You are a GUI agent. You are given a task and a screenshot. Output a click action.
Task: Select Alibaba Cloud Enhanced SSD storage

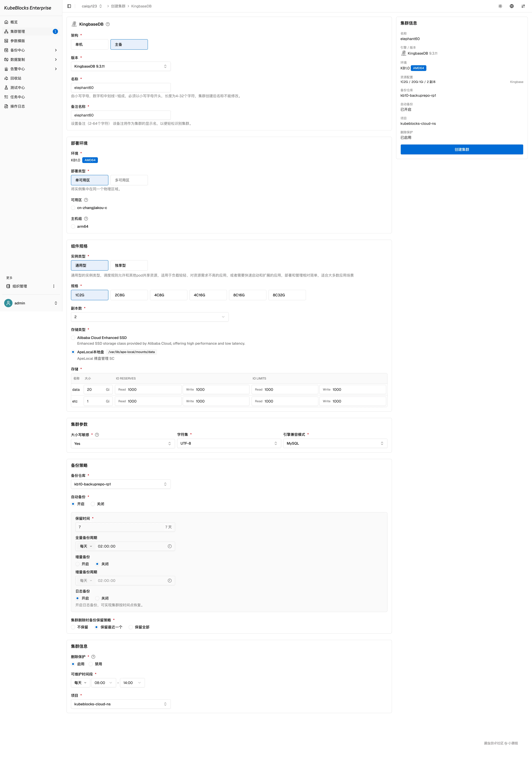[73, 338]
